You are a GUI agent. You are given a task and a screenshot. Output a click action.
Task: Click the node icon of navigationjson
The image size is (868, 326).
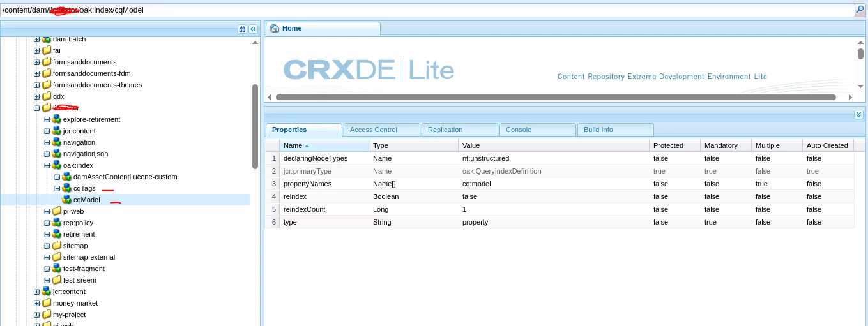coord(57,154)
